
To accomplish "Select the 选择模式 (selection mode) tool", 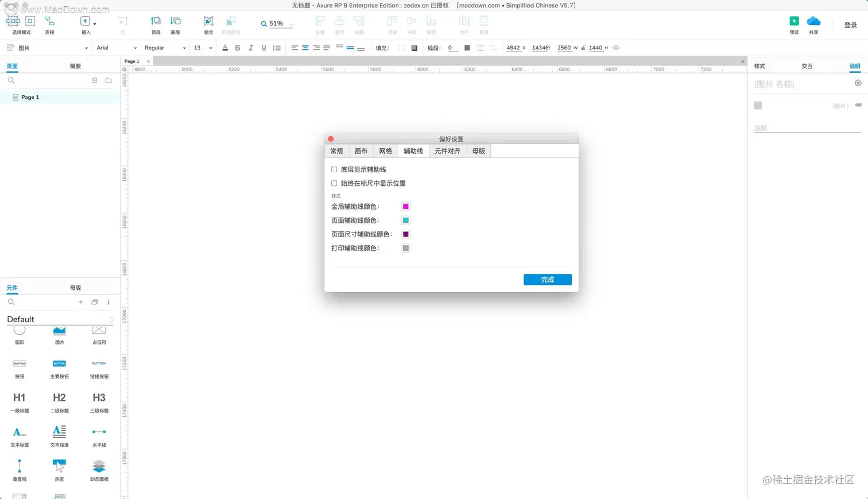I will pyautogui.click(x=13, y=24).
